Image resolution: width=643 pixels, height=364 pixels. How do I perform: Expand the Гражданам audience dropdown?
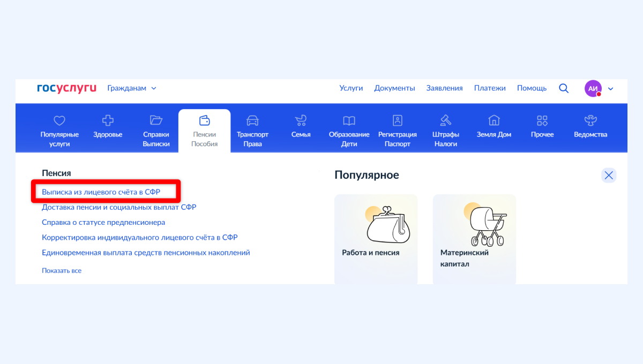click(x=132, y=88)
